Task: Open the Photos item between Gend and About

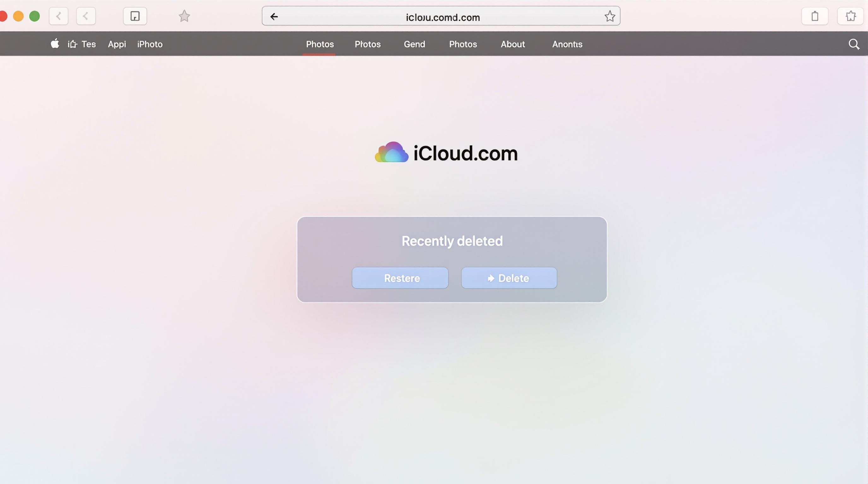Action: click(x=463, y=44)
